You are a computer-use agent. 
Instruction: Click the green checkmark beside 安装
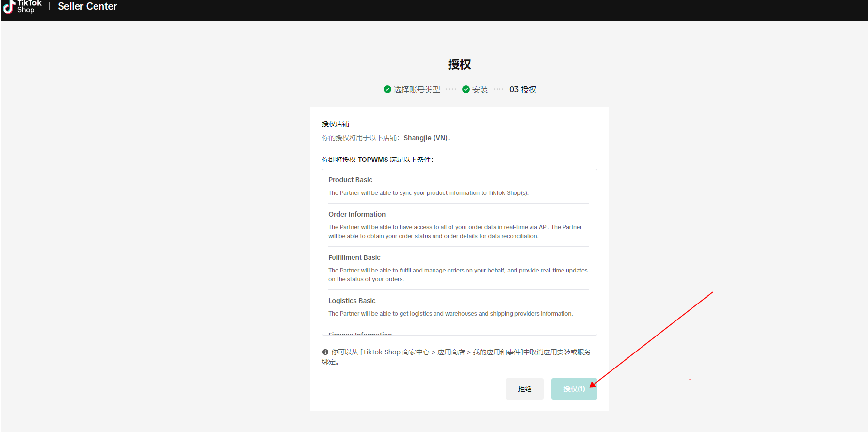tap(466, 89)
